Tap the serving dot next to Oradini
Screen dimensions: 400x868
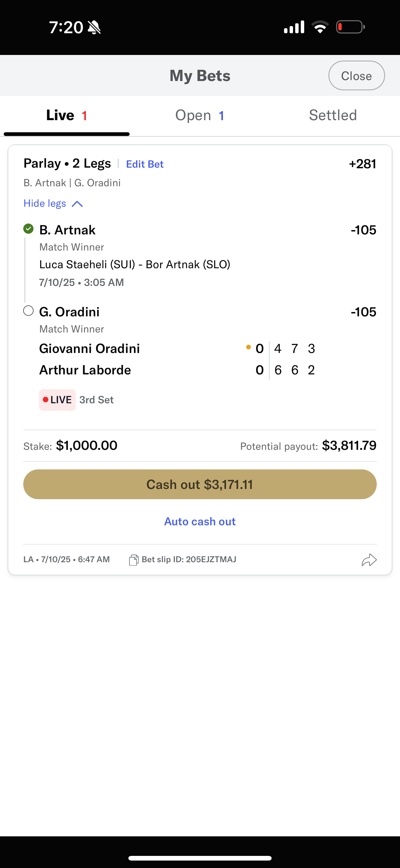[248, 347]
